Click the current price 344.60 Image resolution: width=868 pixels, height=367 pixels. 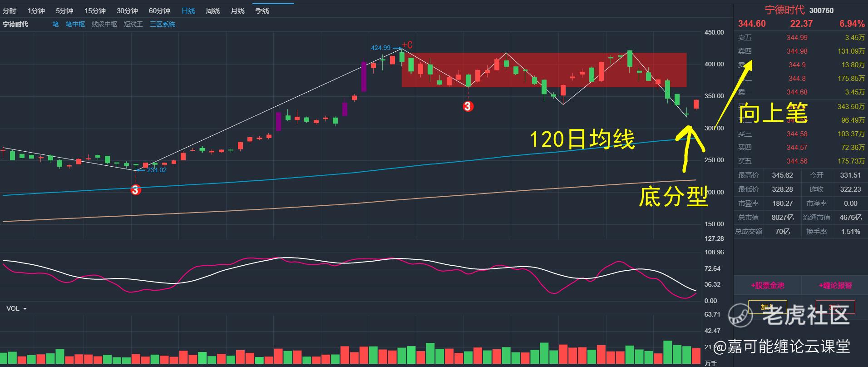point(752,24)
